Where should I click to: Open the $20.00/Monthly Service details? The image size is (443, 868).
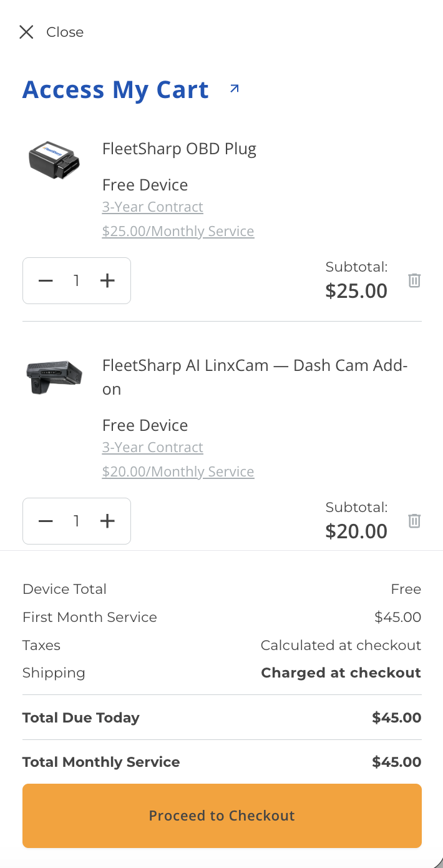(178, 471)
